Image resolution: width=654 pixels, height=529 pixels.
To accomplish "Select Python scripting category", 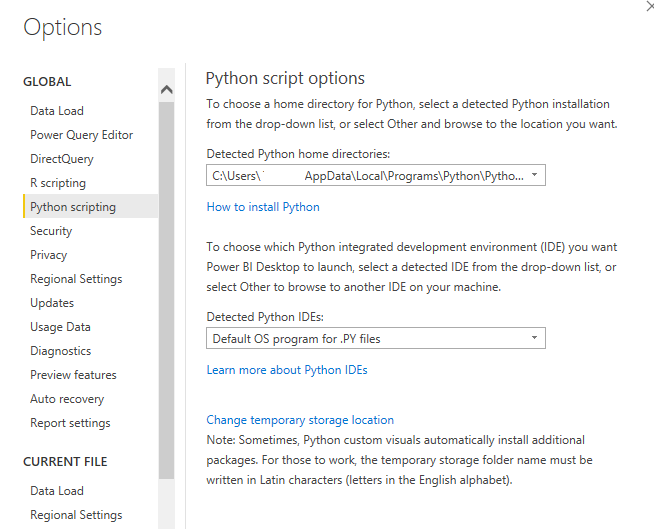I will point(73,207).
